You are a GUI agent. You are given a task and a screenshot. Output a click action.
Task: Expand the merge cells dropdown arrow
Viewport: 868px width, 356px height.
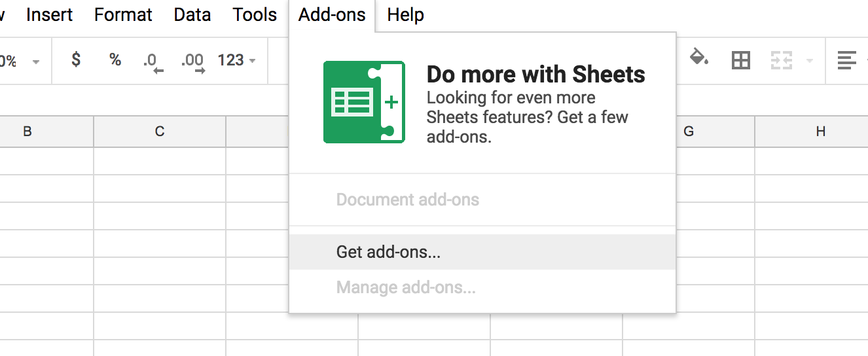point(809,62)
